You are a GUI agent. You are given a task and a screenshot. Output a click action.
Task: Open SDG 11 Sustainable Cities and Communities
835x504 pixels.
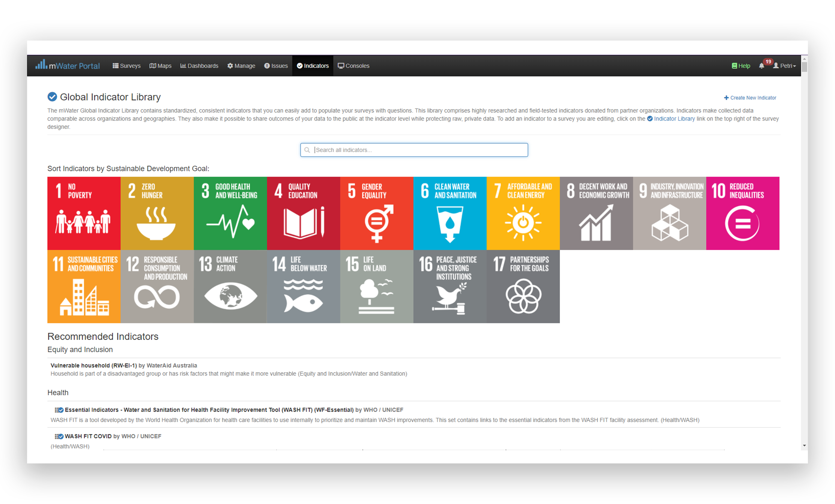[x=84, y=287]
